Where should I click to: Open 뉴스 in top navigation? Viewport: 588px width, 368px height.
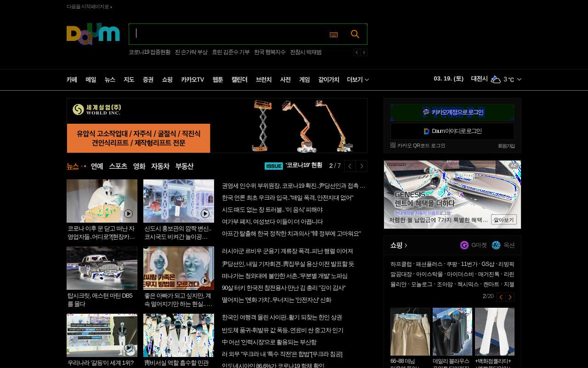coord(110,80)
